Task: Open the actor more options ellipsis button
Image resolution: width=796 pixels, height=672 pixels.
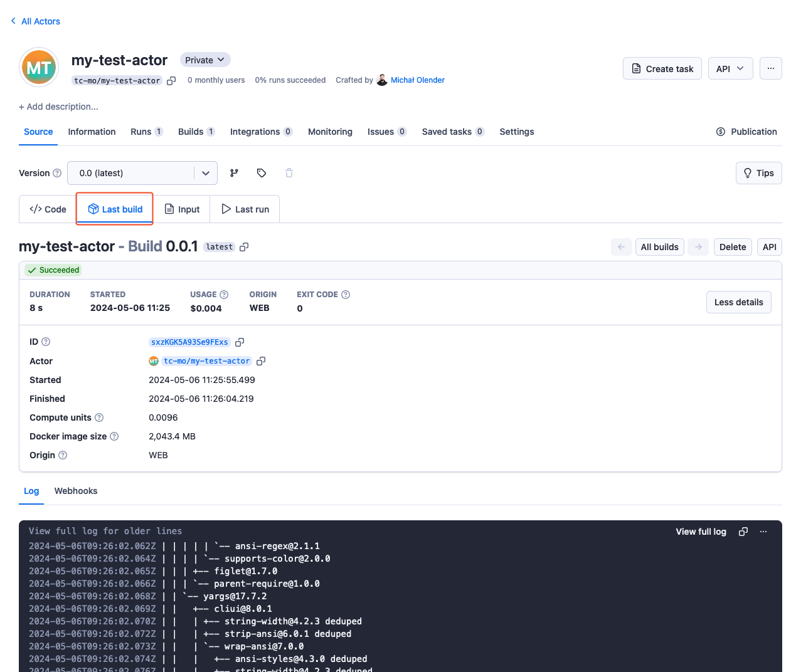Action: pyautogui.click(x=770, y=68)
